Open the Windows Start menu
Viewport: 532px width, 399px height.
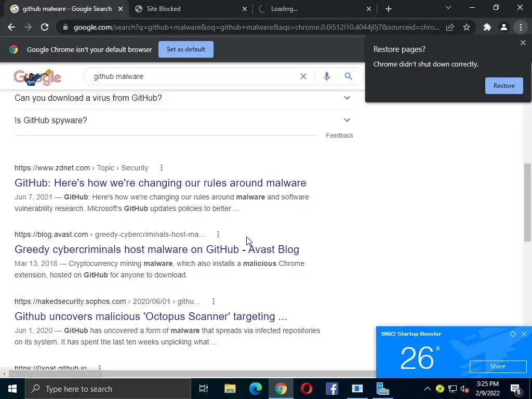pyautogui.click(x=12, y=389)
